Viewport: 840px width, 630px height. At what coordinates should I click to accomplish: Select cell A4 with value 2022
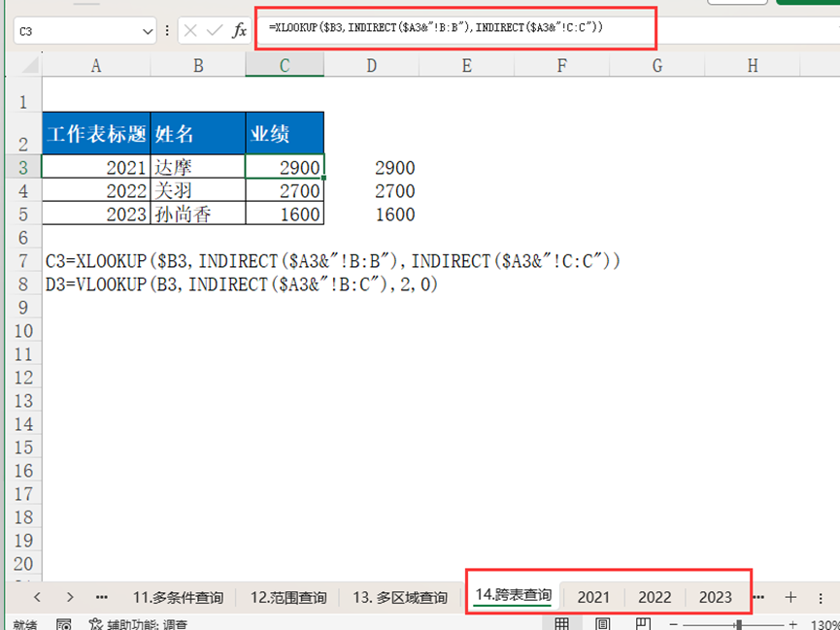pyautogui.click(x=96, y=190)
